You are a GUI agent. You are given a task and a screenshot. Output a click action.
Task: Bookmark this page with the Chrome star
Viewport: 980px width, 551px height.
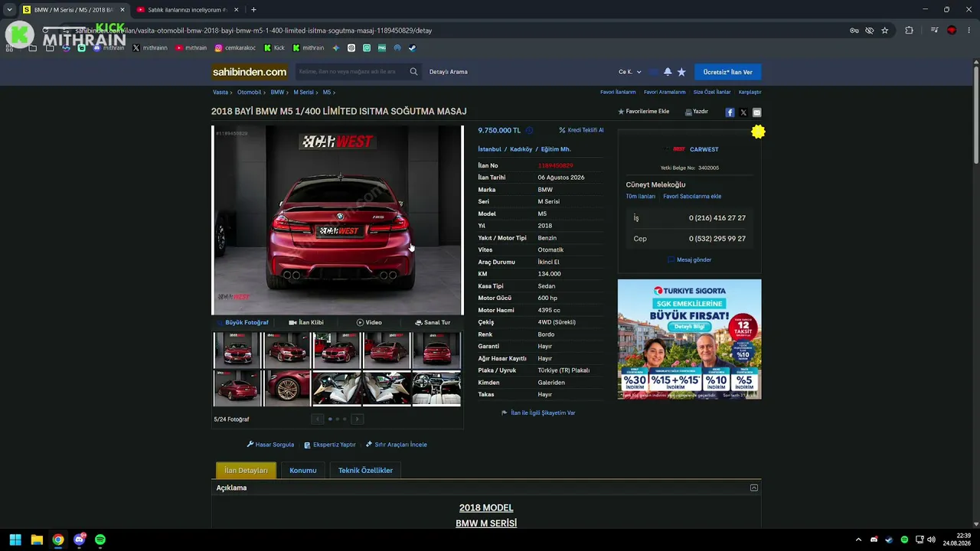coord(885,31)
